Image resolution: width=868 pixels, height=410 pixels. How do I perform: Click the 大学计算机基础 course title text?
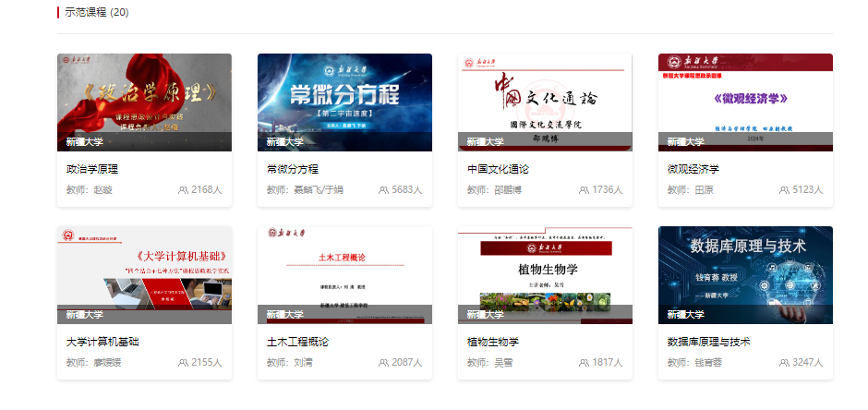click(x=102, y=342)
